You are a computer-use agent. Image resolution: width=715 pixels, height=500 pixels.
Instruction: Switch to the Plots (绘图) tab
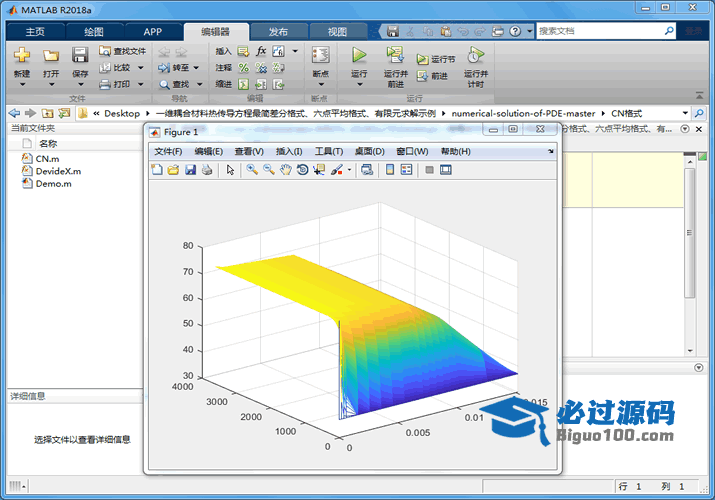pos(94,31)
